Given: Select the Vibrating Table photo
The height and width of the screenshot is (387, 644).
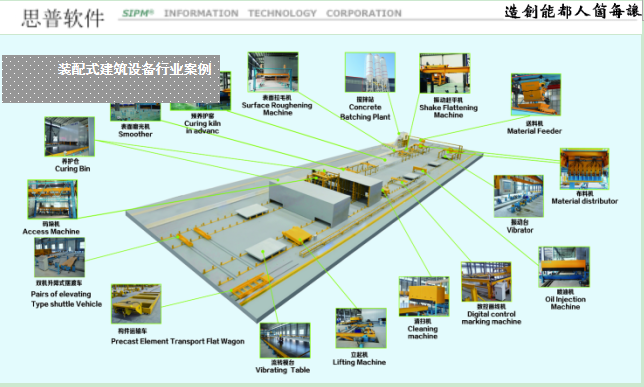Looking at the screenshot, I should [x=285, y=341].
